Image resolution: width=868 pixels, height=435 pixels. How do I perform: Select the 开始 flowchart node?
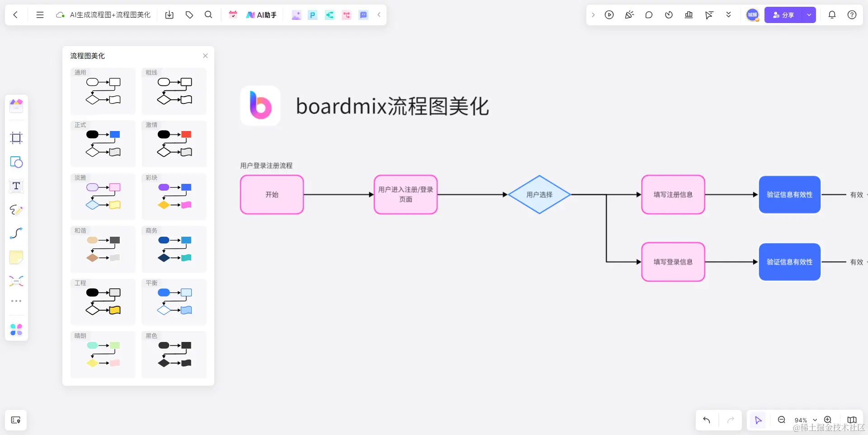click(272, 195)
